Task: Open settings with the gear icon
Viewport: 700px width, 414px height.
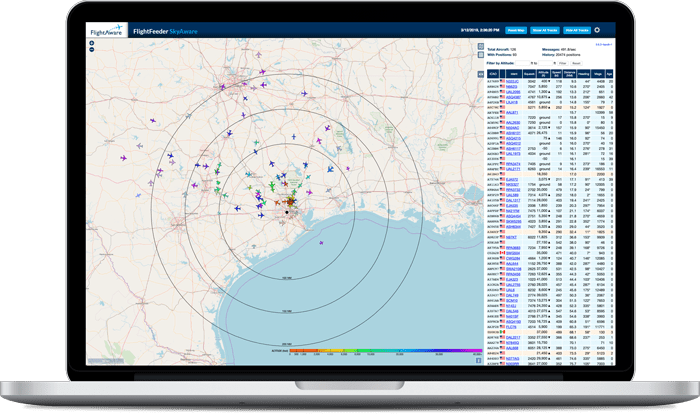Action: click(x=596, y=31)
